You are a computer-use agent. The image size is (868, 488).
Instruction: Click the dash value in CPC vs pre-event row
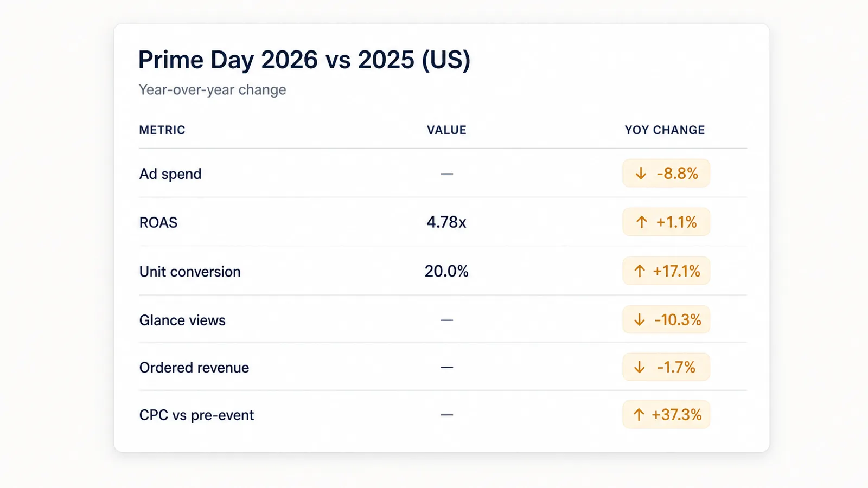(446, 415)
